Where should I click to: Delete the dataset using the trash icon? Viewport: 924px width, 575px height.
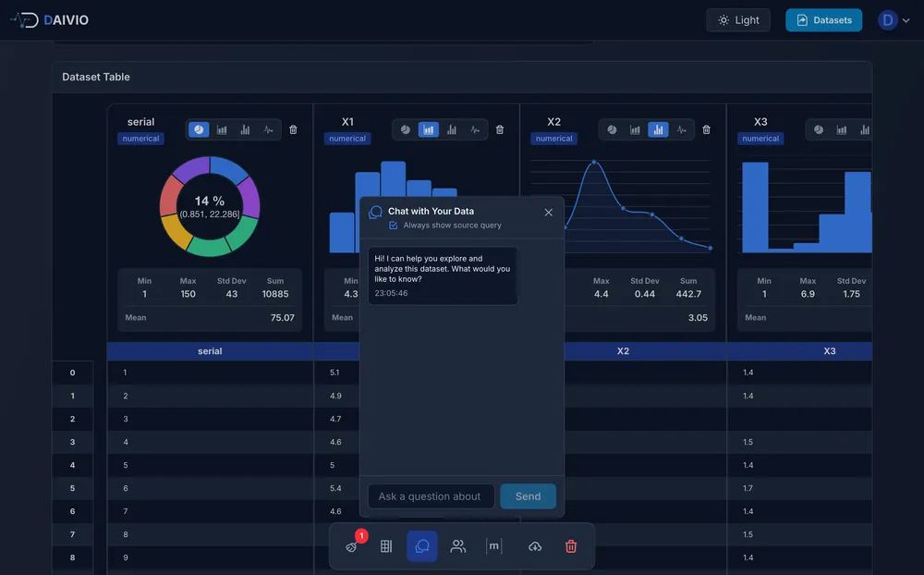click(571, 545)
